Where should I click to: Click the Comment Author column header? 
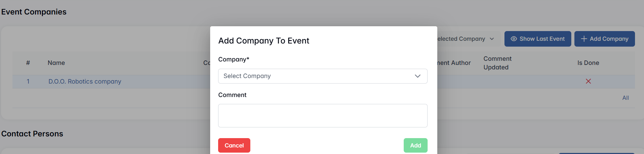454,63
